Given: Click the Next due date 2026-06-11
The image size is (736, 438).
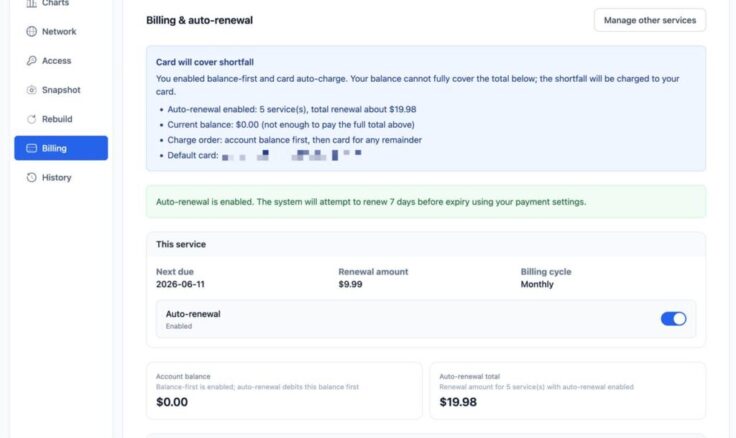Looking at the screenshot, I should click(180, 284).
